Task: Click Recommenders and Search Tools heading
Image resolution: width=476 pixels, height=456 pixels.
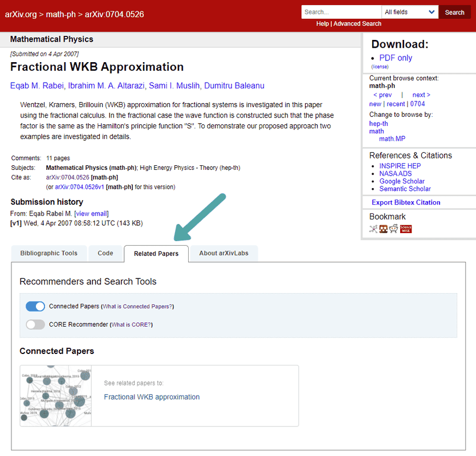Action: click(x=88, y=282)
